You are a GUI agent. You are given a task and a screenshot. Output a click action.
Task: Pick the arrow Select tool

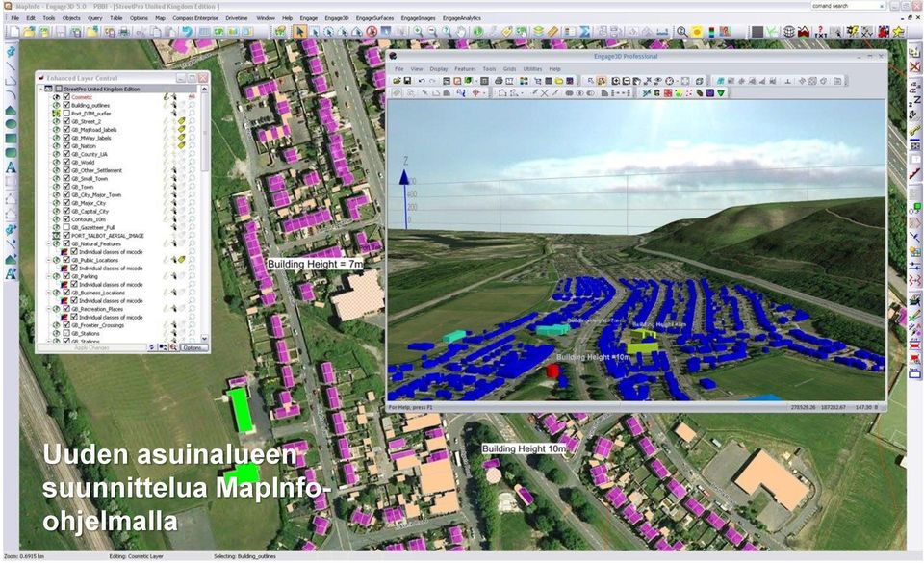point(300,32)
